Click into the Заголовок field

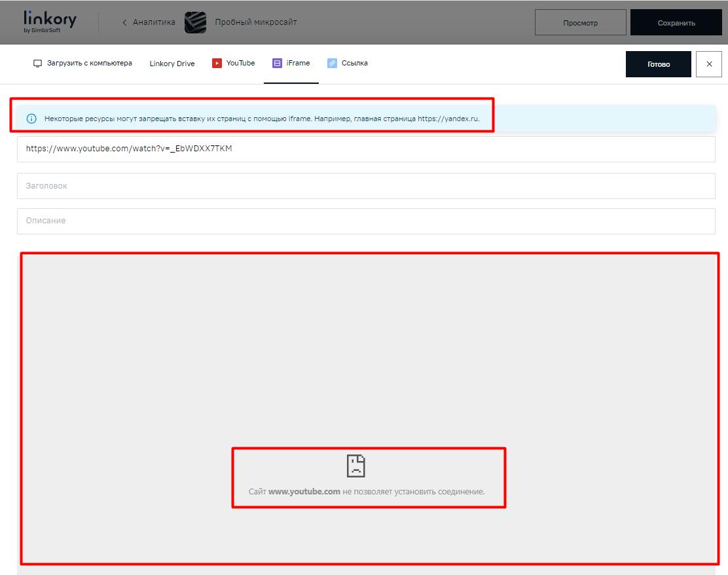pos(365,186)
